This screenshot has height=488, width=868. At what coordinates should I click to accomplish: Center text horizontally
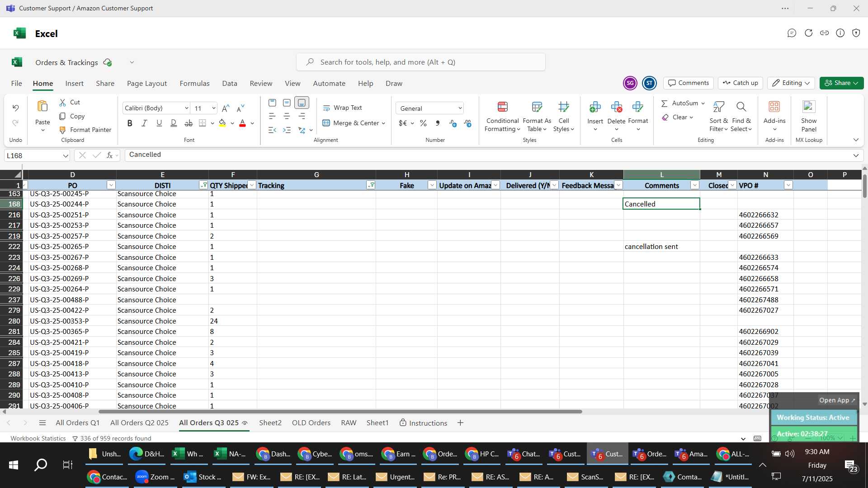(x=287, y=117)
